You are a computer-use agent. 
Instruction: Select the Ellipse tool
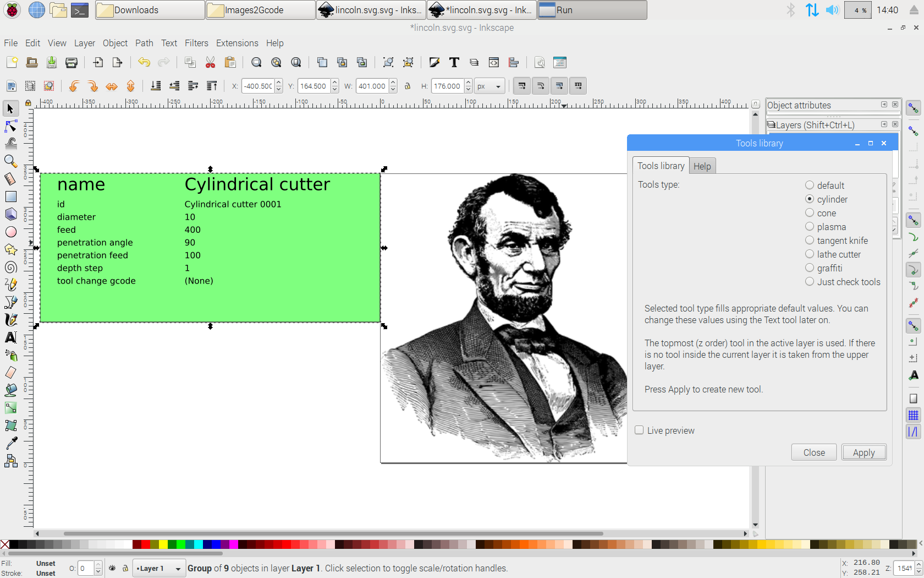click(x=10, y=232)
